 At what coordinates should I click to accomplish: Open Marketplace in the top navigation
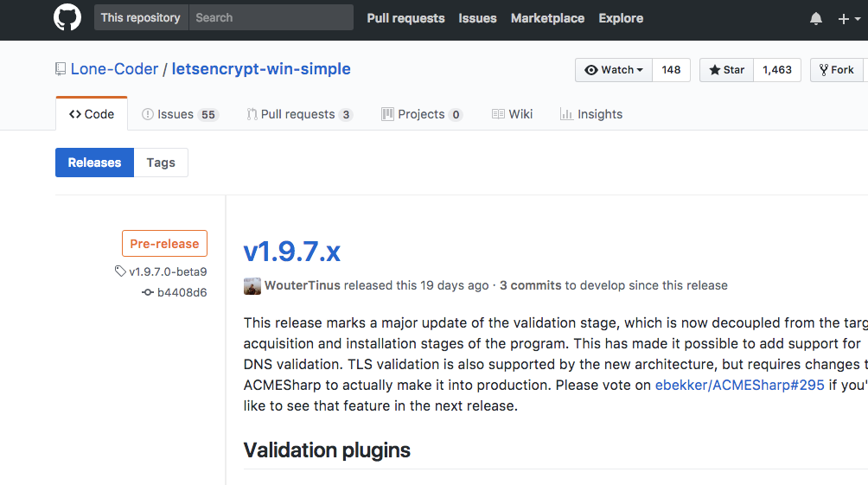[x=547, y=18]
